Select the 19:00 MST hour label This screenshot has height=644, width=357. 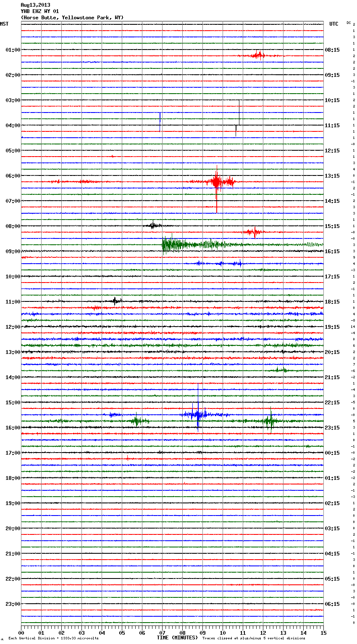[13, 503]
